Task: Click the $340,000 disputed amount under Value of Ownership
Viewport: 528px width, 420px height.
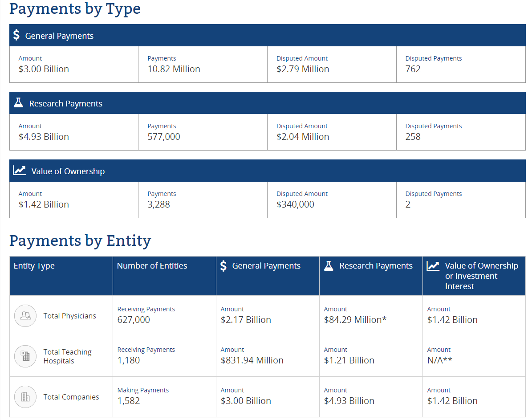Action: tap(295, 204)
